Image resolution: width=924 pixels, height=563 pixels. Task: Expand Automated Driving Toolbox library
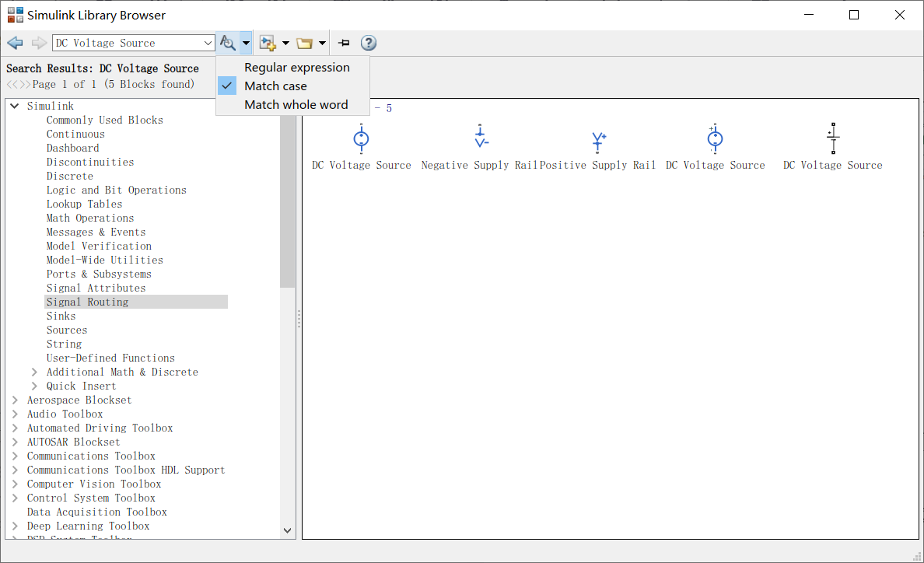[16, 428]
